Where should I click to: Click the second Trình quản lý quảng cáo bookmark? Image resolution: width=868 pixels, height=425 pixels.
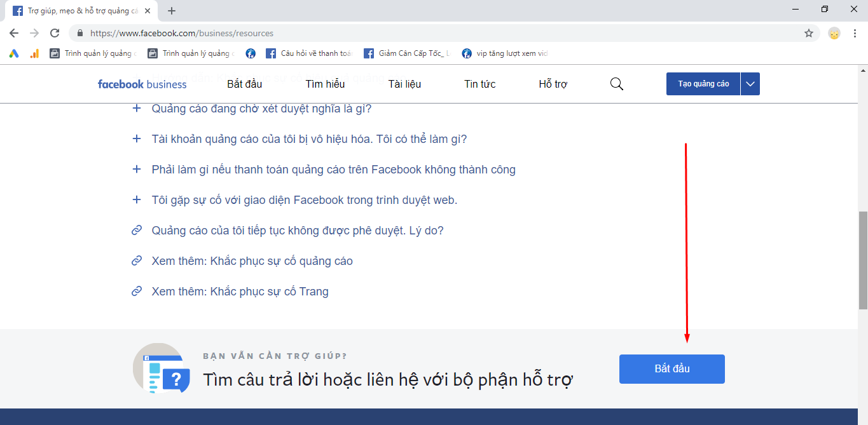tap(191, 53)
